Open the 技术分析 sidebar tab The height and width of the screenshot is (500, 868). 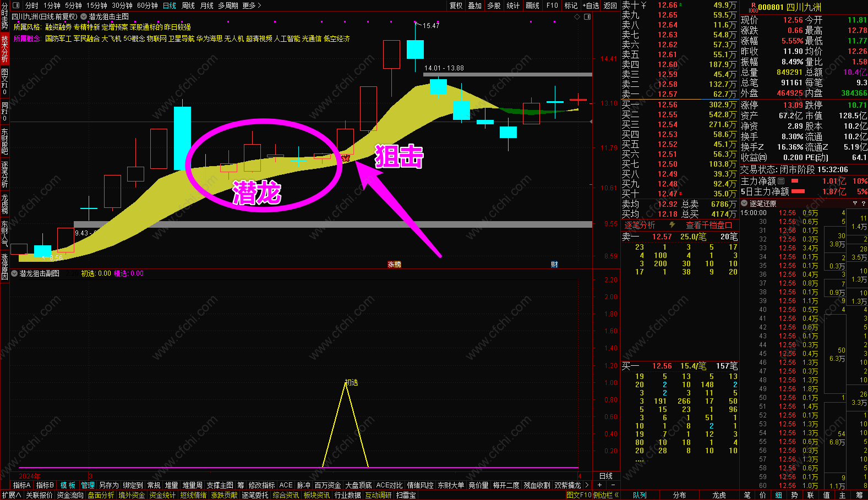(x=4, y=48)
